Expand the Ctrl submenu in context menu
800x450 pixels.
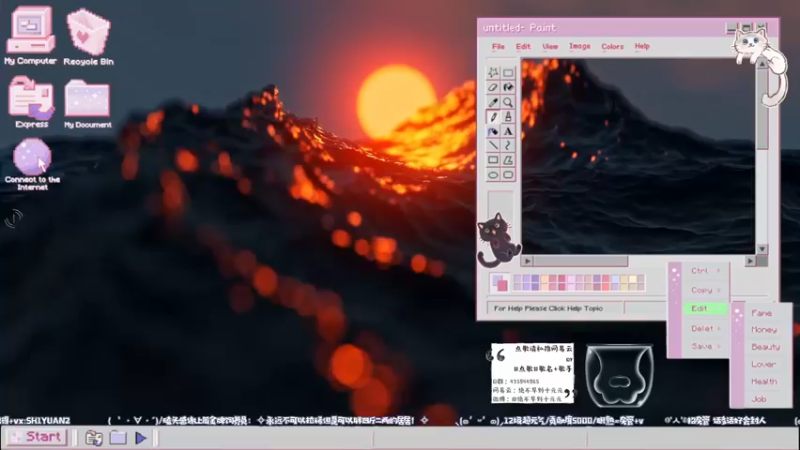click(705, 270)
